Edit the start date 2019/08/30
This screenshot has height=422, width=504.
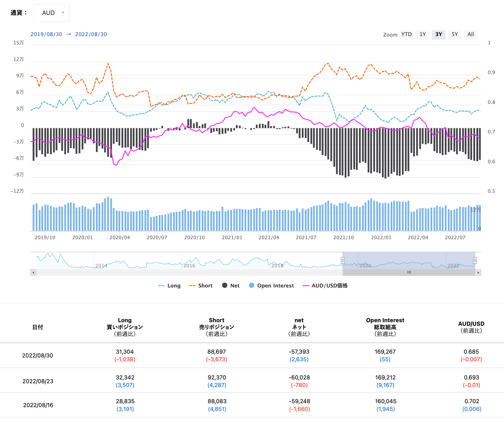tap(46, 34)
